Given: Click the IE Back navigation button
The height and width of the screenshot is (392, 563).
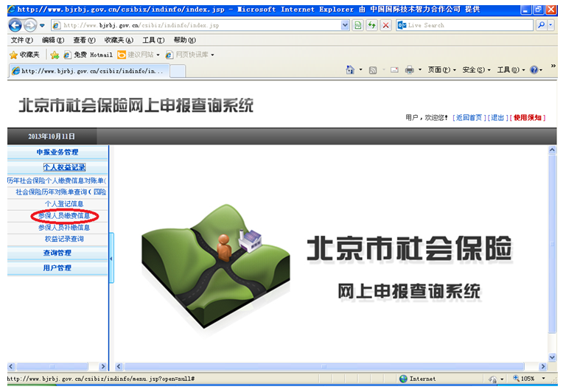Looking at the screenshot, I should click(15, 25).
